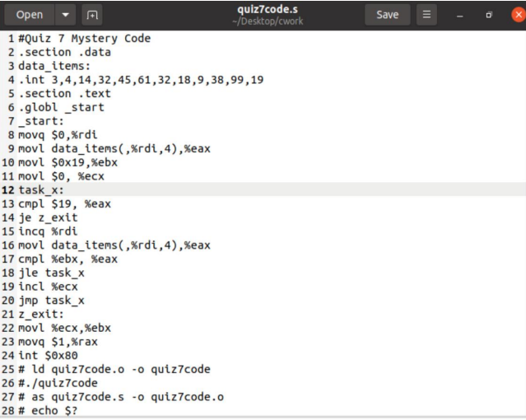Image resolution: width=526 pixels, height=420 pixels.
Task: Save the quiz7code.s file
Action: tap(388, 15)
